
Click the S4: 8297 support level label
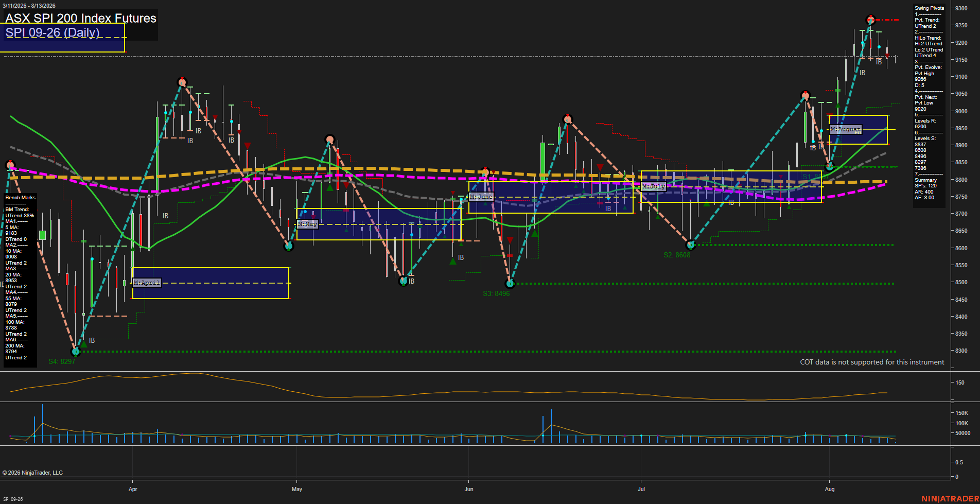62,361
